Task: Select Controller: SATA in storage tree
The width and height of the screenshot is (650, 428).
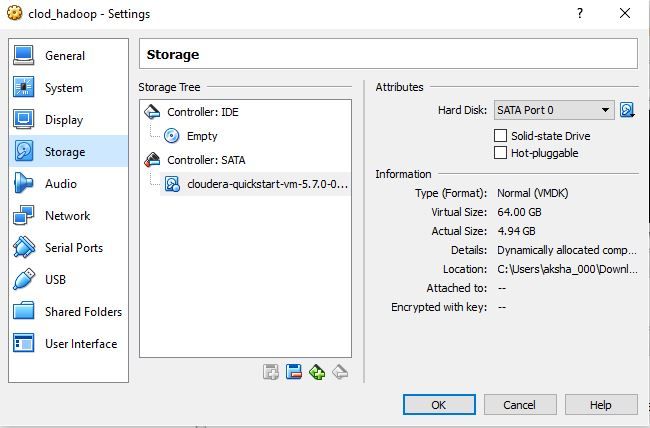Action: point(205,160)
